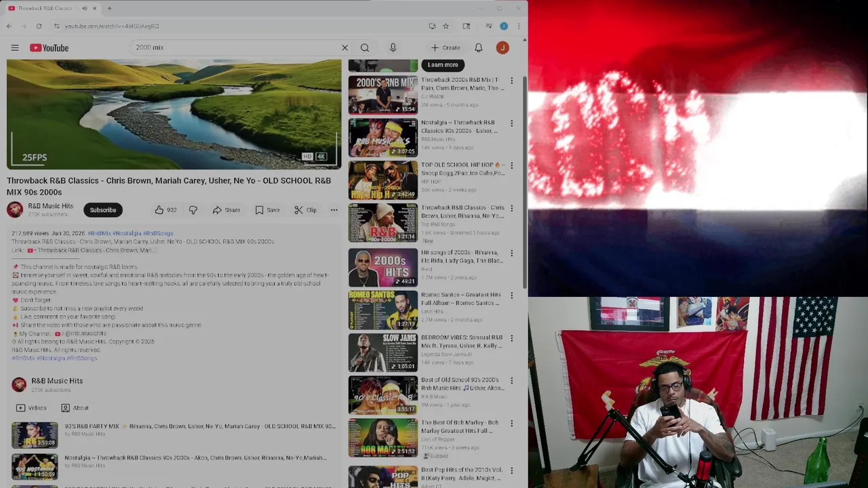The image size is (868, 488).
Task: Start voice search with microphone icon
Action: 393,47
